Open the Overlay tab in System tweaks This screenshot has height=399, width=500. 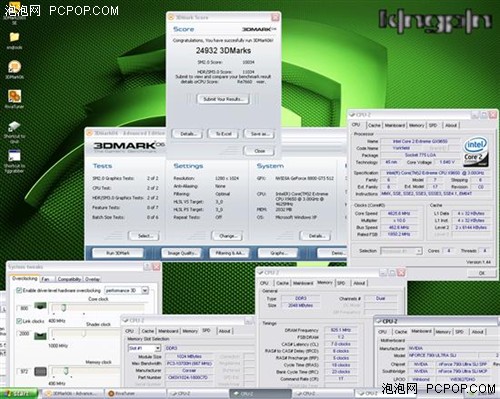click(x=92, y=279)
